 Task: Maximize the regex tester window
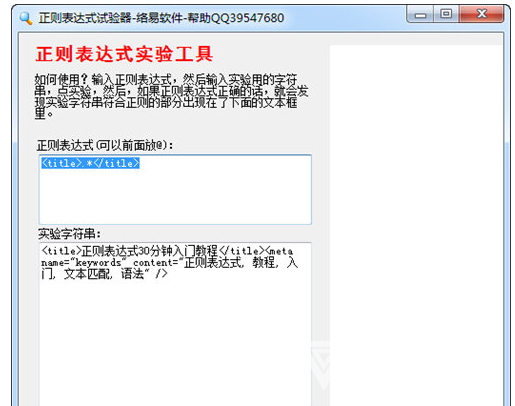446,14
